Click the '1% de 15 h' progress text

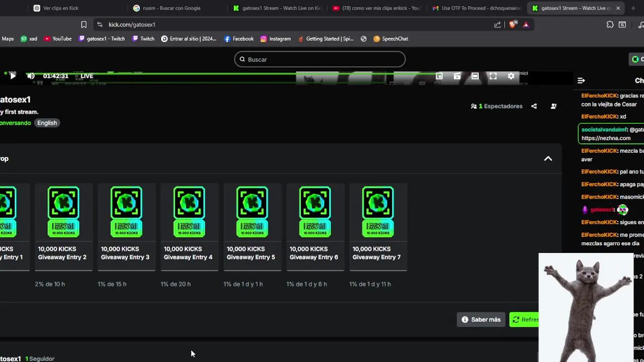tap(112, 284)
